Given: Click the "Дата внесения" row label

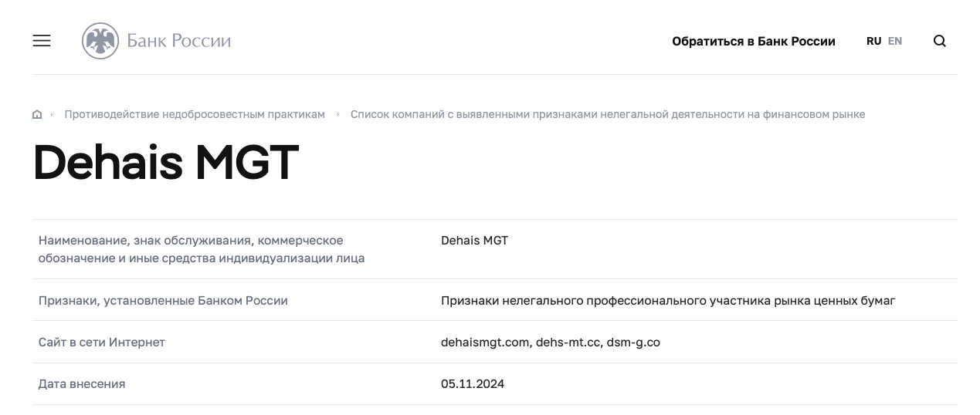Looking at the screenshot, I should click(x=82, y=383).
